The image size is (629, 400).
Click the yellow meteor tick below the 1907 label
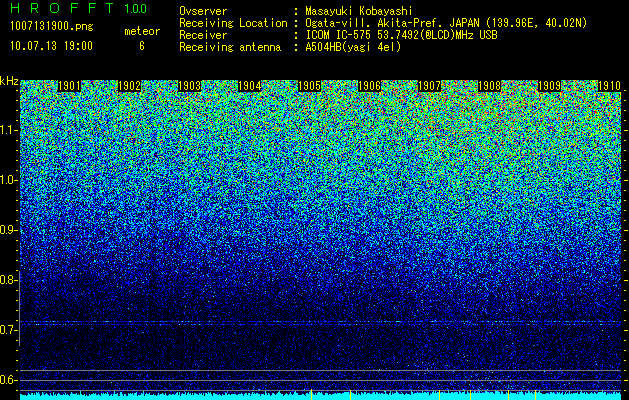pyautogui.click(x=439, y=395)
